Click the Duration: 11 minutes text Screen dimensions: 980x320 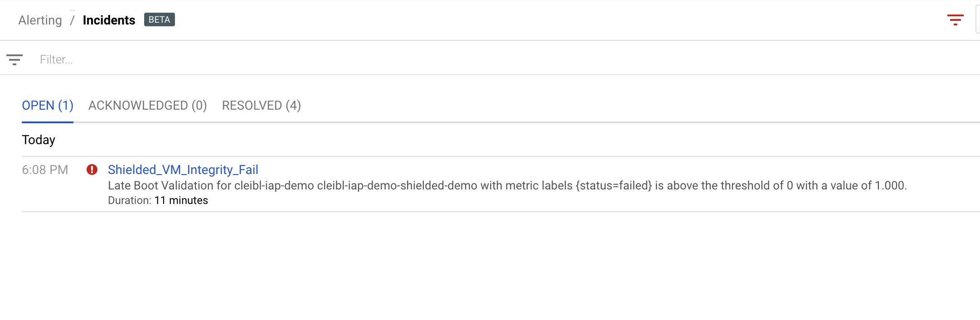pos(158,200)
